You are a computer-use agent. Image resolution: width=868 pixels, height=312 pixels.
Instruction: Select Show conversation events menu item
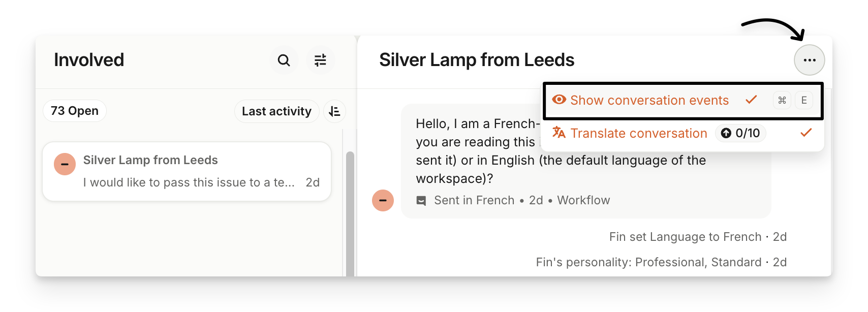click(x=649, y=100)
